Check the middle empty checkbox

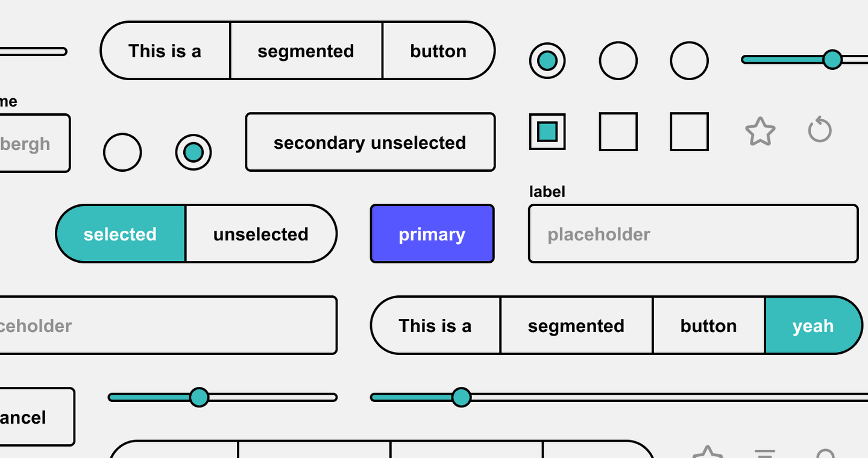(618, 131)
